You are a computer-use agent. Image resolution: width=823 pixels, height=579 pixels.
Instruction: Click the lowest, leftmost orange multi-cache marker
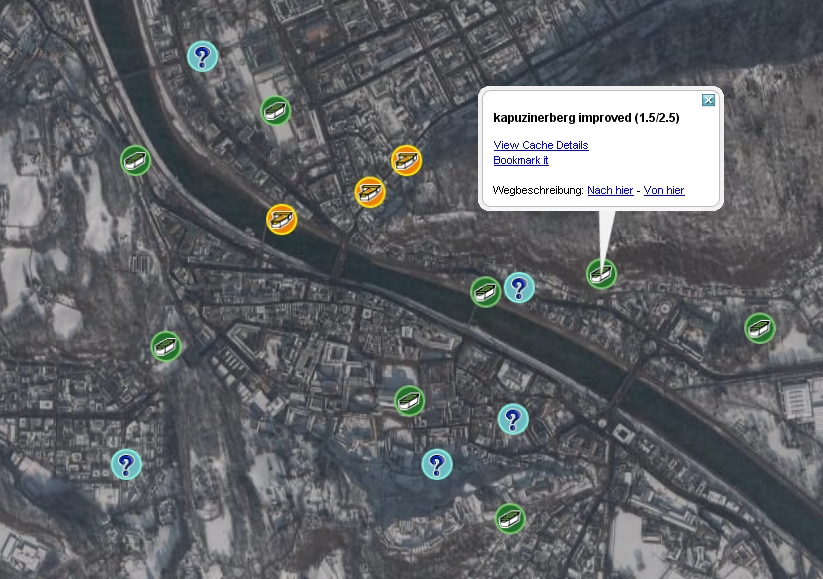[x=281, y=219]
